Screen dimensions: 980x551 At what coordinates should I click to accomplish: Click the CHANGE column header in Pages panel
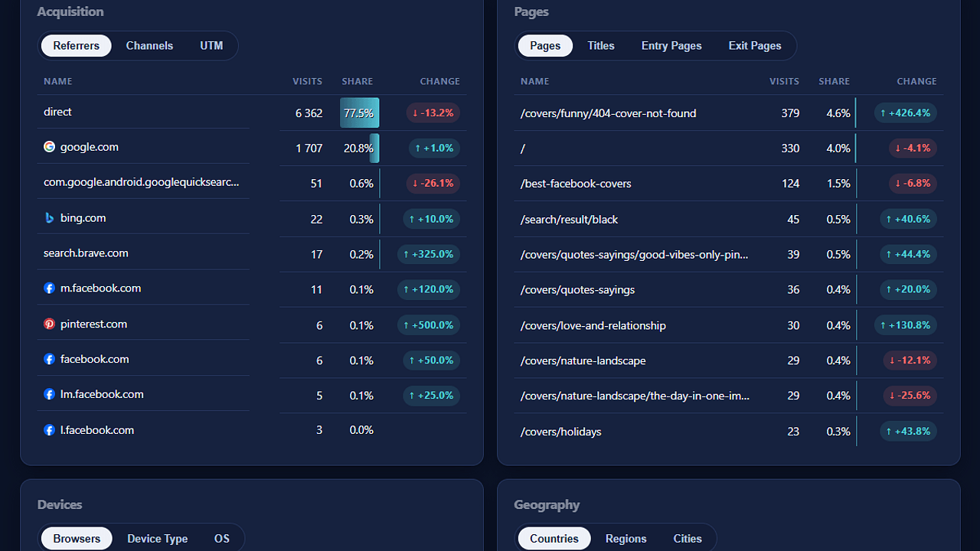pos(917,81)
